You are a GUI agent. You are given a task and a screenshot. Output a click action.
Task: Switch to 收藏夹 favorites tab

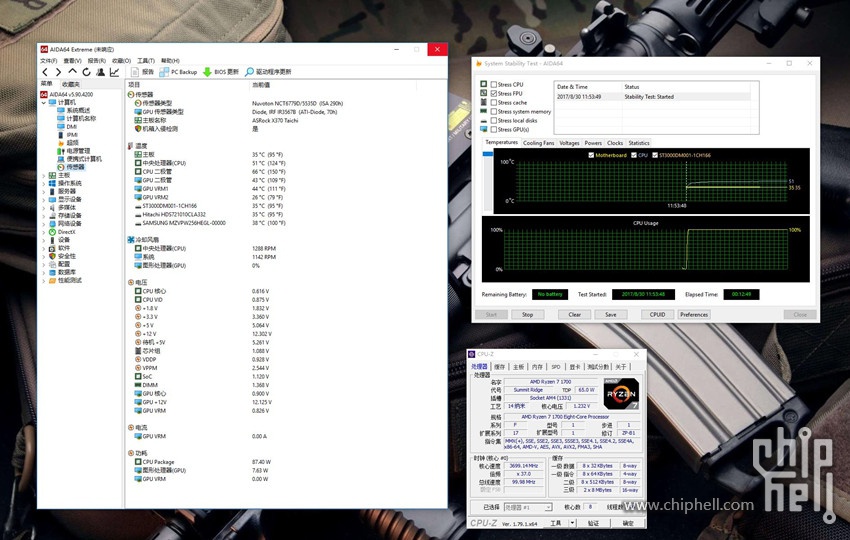tap(71, 84)
